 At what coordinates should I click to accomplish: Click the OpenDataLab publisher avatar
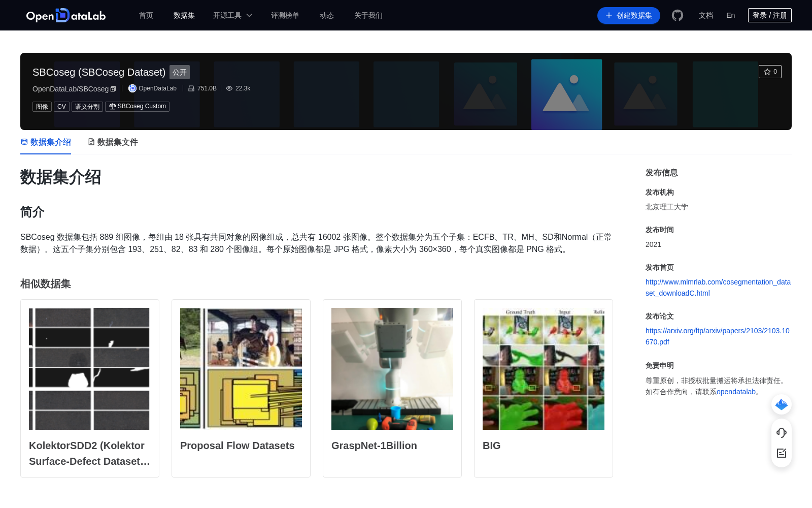pyautogui.click(x=132, y=88)
